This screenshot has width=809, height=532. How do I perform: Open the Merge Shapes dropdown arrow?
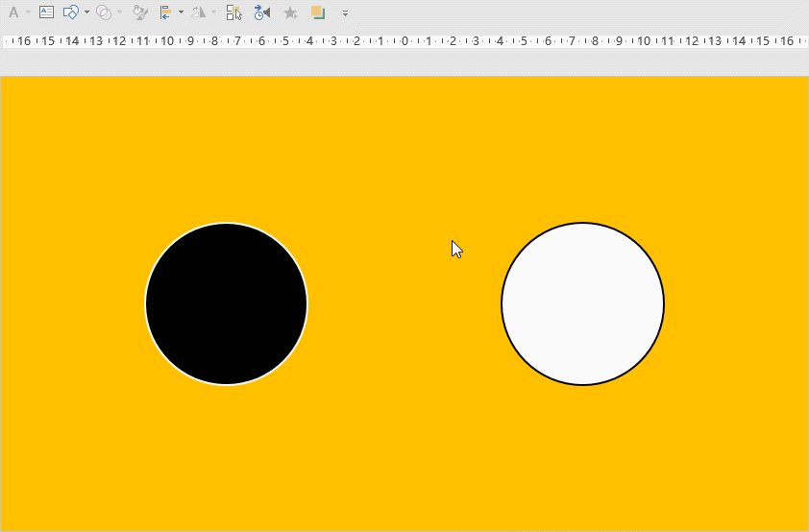click(x=119, y=12)
